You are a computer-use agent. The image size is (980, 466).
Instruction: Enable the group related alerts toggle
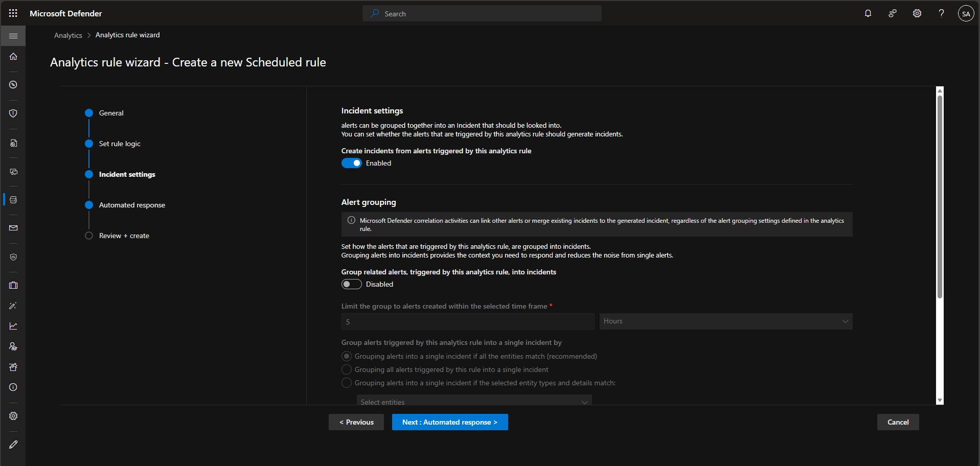tap(351, 284)
